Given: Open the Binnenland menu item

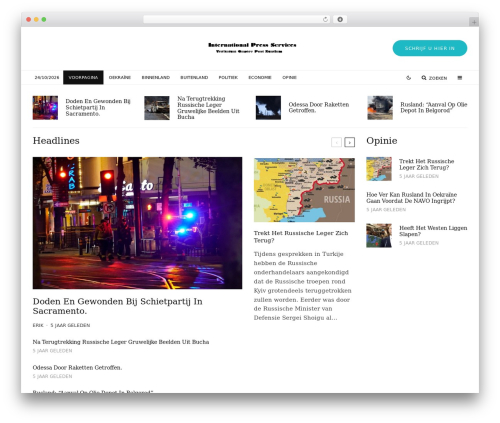Looking at the screenshot, I should pos(156,77).
